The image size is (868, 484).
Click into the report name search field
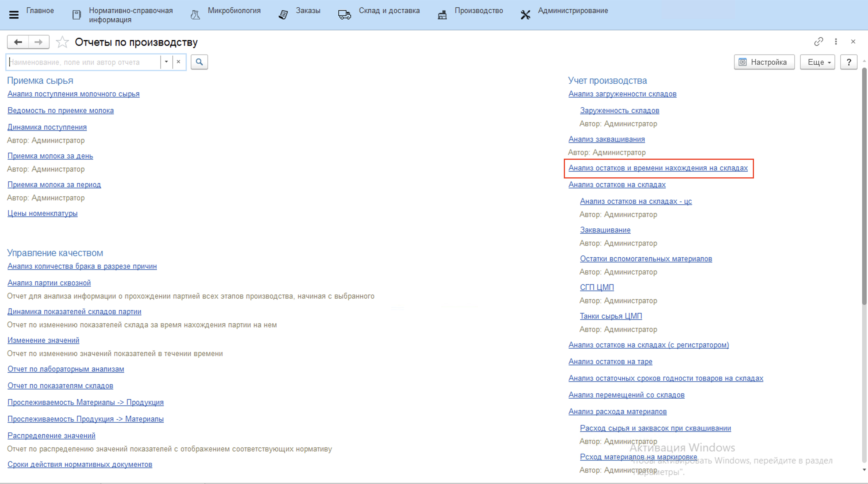(x=84, y=62)
